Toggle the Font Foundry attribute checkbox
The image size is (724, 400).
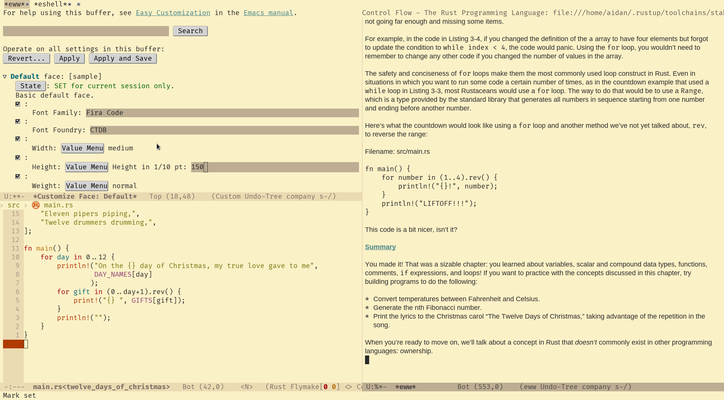[x=18, y=121]
